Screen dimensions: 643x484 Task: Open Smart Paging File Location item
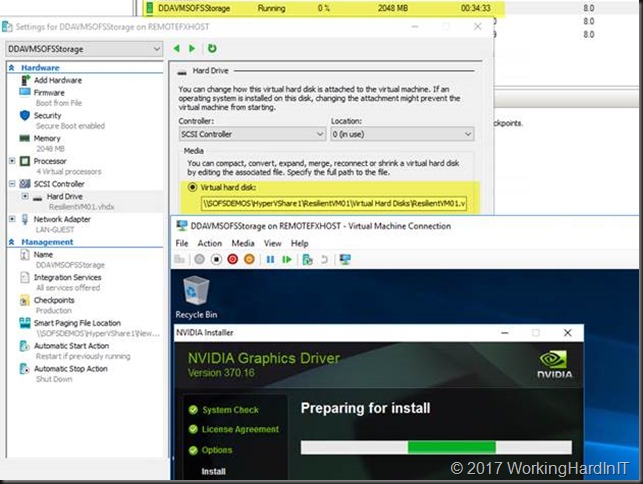(x=77, y=323)
